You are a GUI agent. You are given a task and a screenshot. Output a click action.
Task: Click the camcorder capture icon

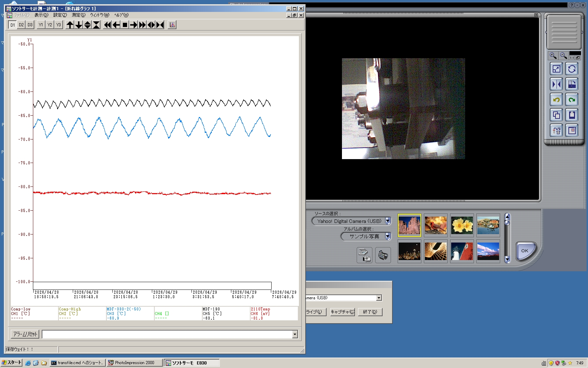point(383,255)
